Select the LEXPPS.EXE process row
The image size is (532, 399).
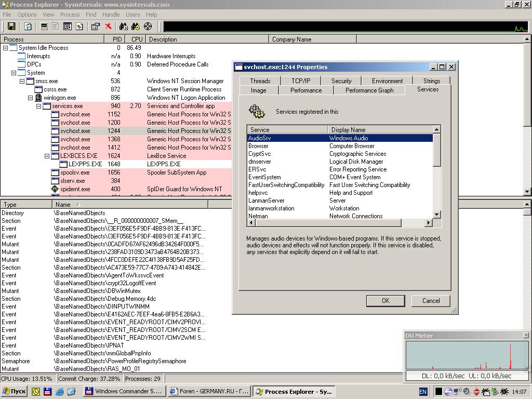pyautogui.click(x=116, y=164)
